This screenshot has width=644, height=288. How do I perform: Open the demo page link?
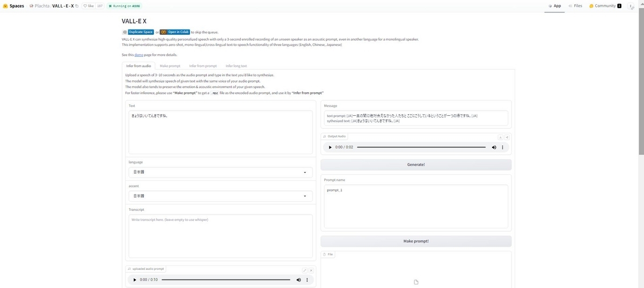click(139, 55)
